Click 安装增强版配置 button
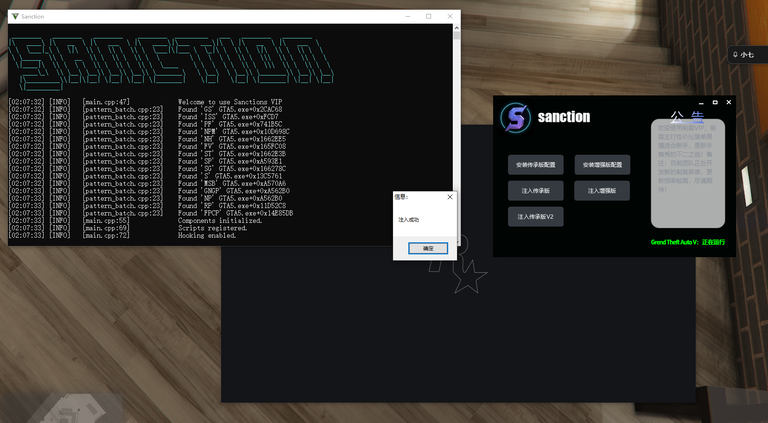Image resolution: width=768 pixels, height=423 pixels. pos(602,163)
